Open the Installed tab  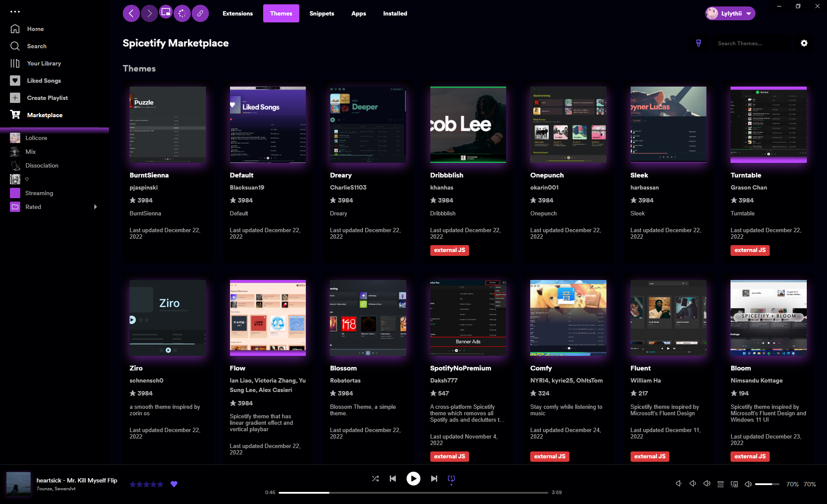395,13
